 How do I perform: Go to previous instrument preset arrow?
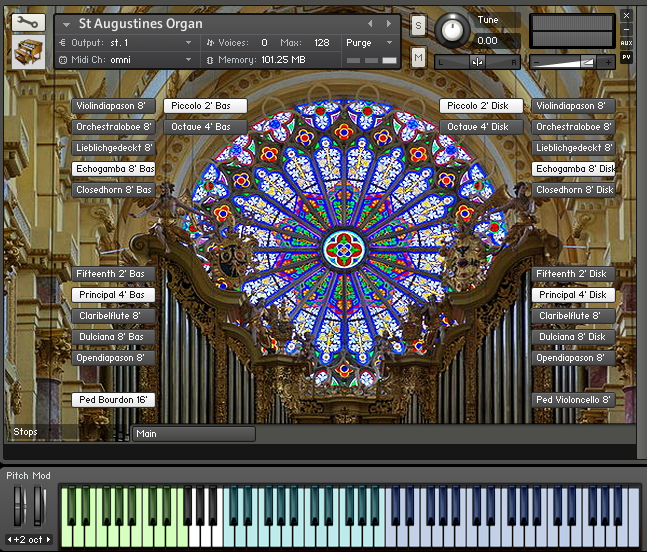tap(370, 24)
